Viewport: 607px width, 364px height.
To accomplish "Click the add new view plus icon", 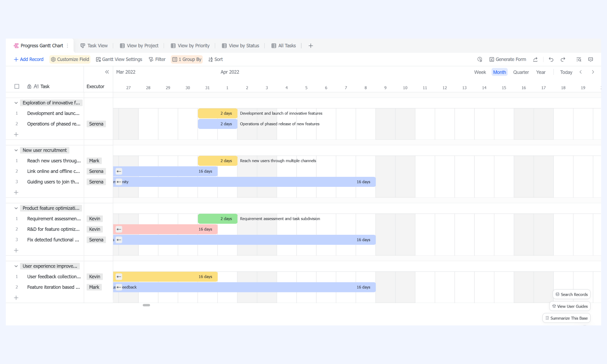I will coord(310,46).
